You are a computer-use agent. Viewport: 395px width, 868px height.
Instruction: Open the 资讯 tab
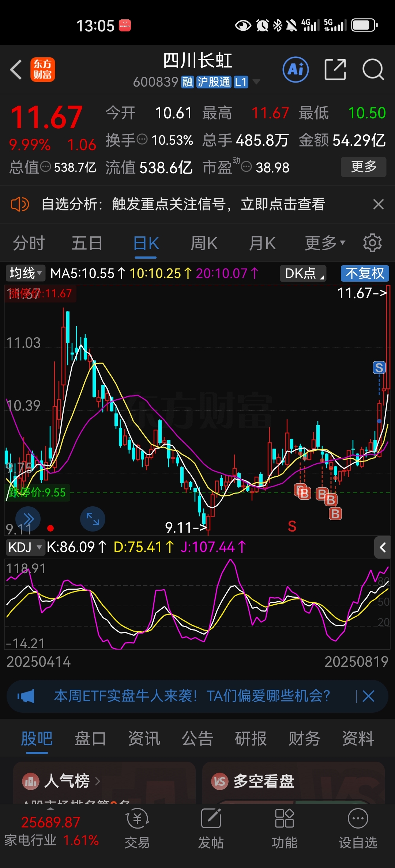144,739
